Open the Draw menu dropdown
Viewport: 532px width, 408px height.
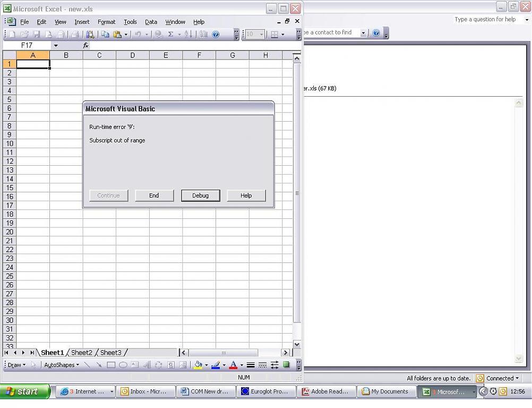click(16, 365)
